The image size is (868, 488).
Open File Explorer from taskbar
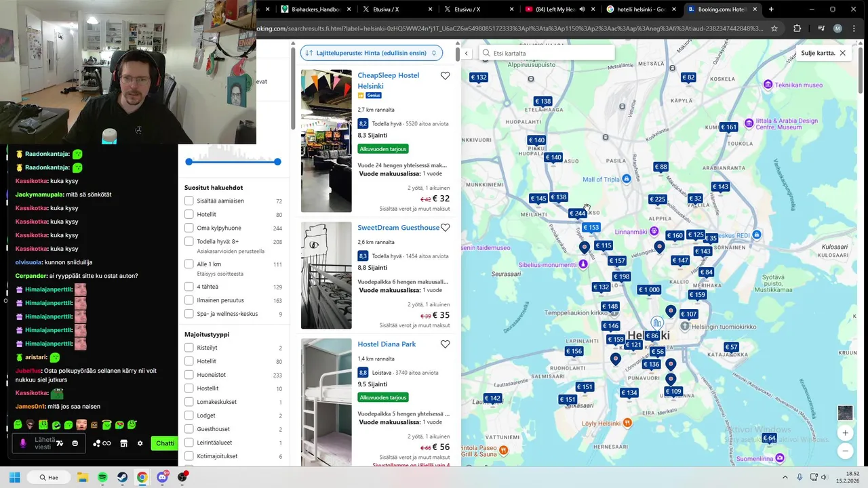[x=83, y=477]
